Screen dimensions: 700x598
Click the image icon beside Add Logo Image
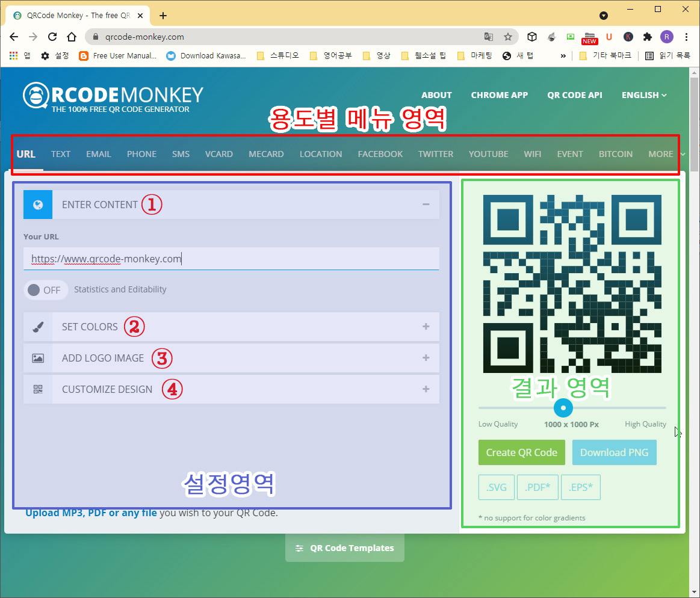[x=39, y=358]
